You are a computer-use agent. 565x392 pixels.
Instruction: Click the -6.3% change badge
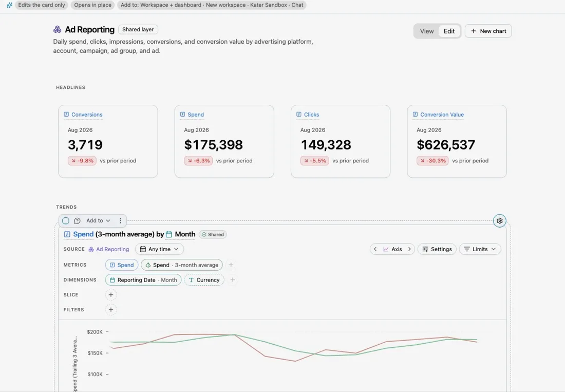(198, 161)
